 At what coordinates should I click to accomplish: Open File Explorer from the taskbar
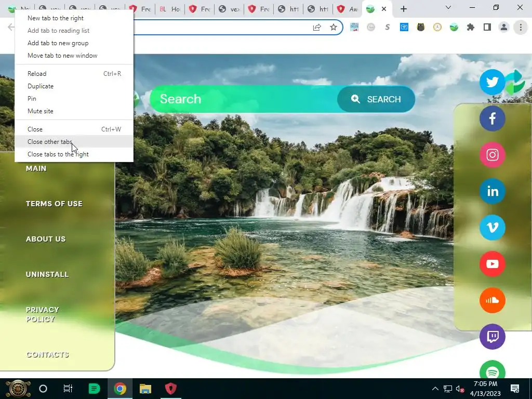point(145,389)
